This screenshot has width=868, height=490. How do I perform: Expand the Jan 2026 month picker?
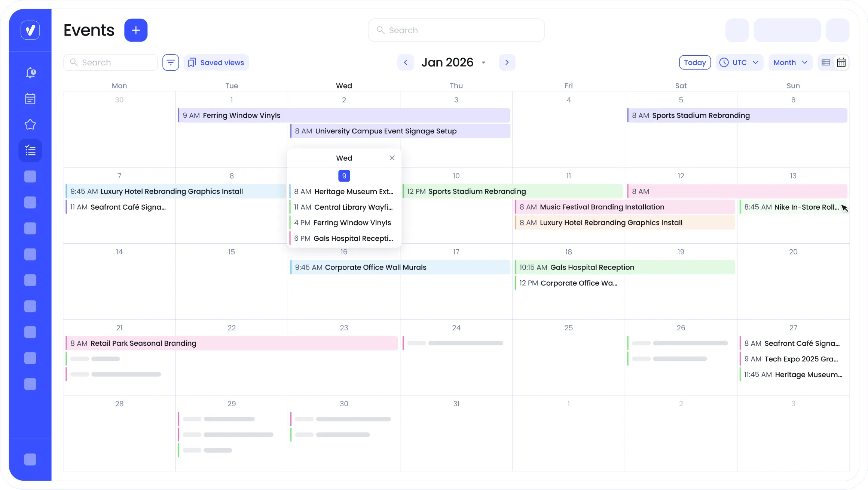(453, 62)
